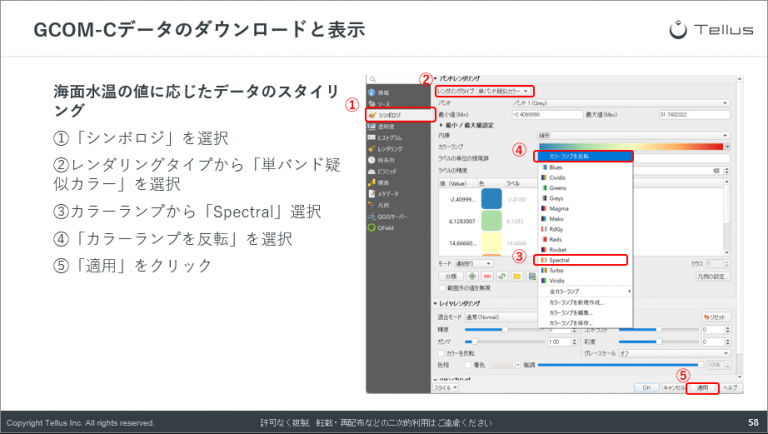The image size is (768, 434).
Task: Choose カラーランプを編集... menu item
Action: tap(585, 313)
